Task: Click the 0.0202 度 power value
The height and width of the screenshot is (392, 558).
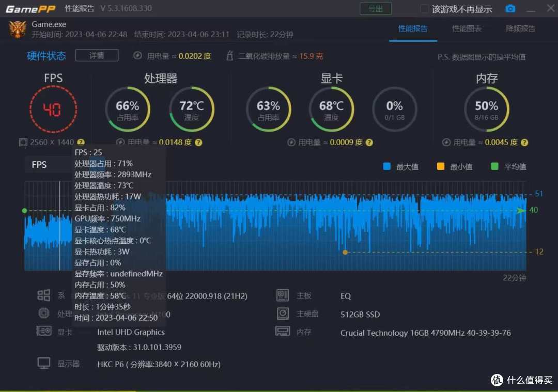Action: pos(195,56)
